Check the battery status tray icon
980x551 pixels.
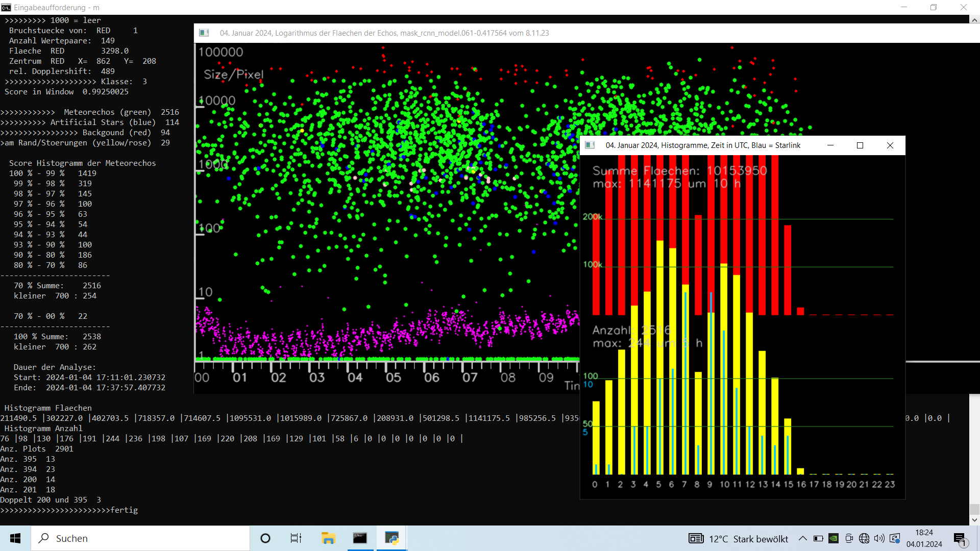coord(818,538)
